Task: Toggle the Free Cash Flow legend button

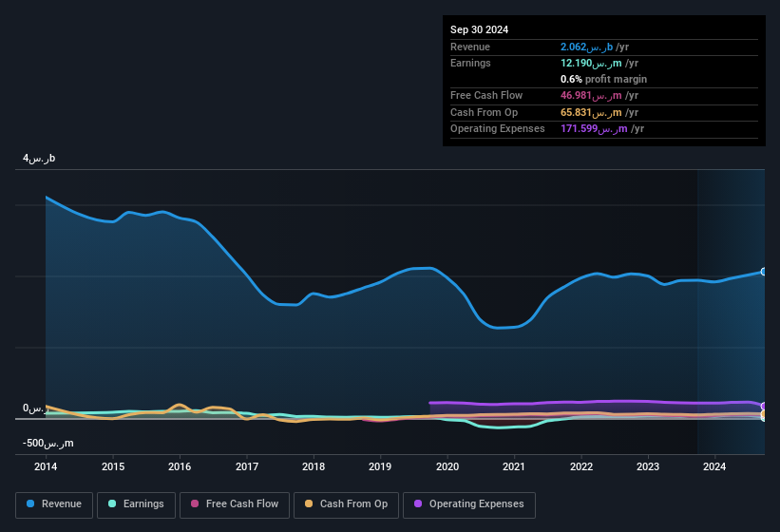Action: pos(235,504)
